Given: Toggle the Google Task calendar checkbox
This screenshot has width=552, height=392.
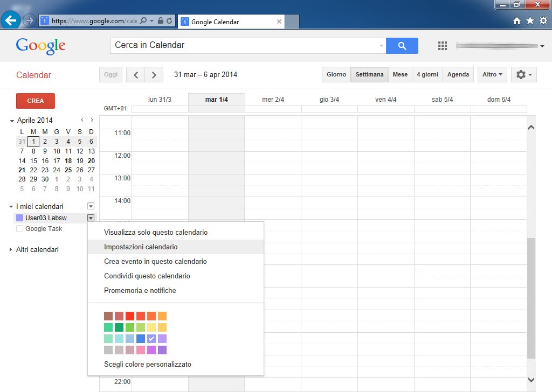Looking at the screenshot, I should (x=20, y=229).
